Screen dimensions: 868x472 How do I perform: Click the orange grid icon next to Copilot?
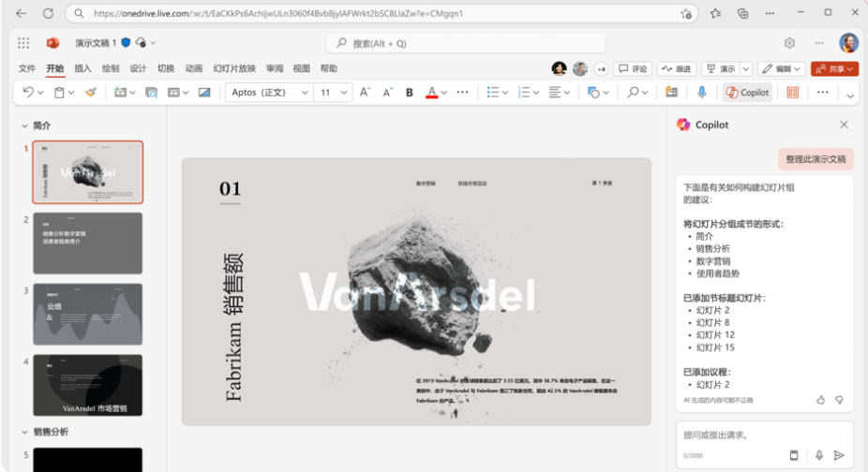point(793,93)
